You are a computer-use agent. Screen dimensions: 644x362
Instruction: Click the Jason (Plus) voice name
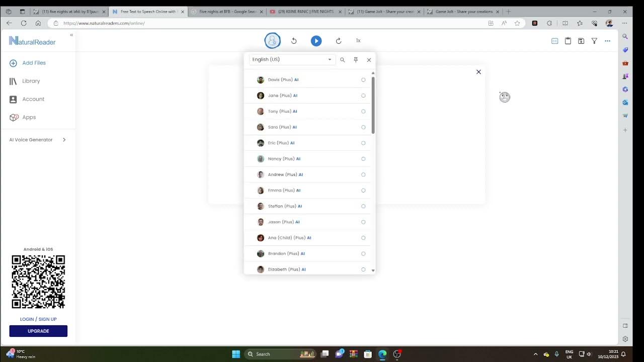tap(281, 222)
